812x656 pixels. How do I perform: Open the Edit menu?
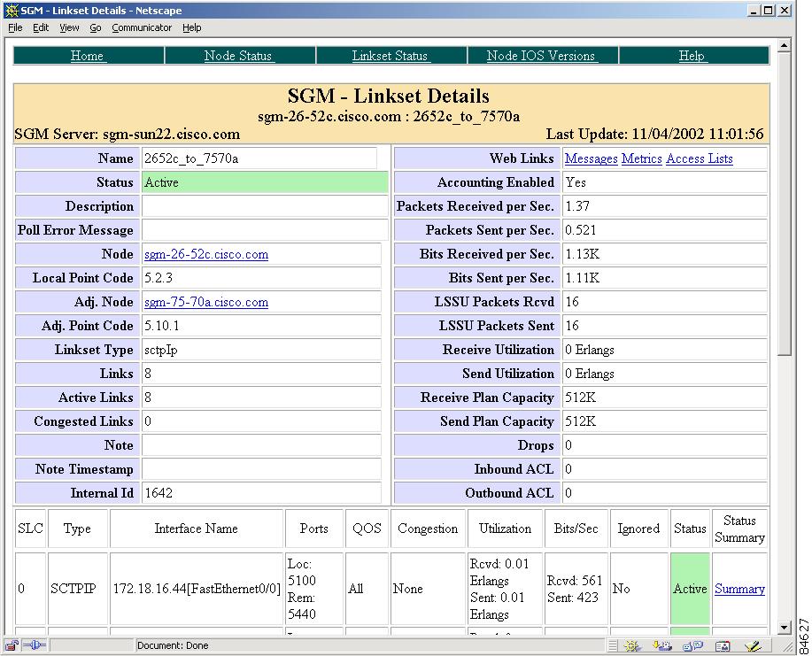[41, 27]
